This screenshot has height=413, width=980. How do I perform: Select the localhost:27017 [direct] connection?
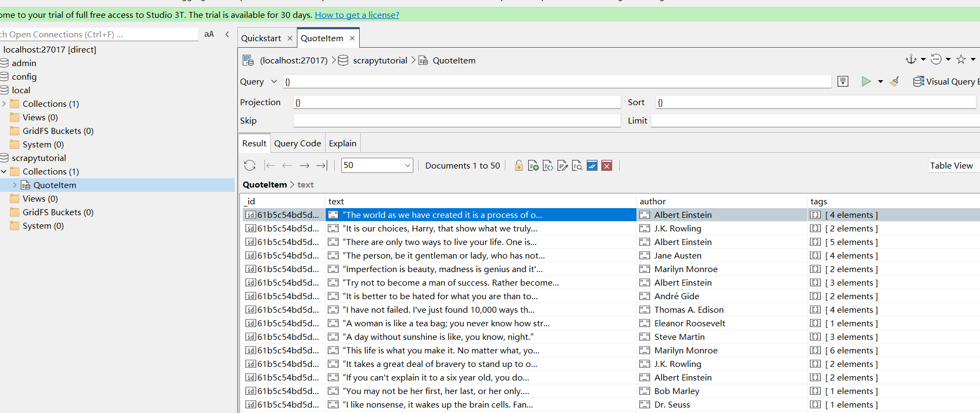point(50,49)
